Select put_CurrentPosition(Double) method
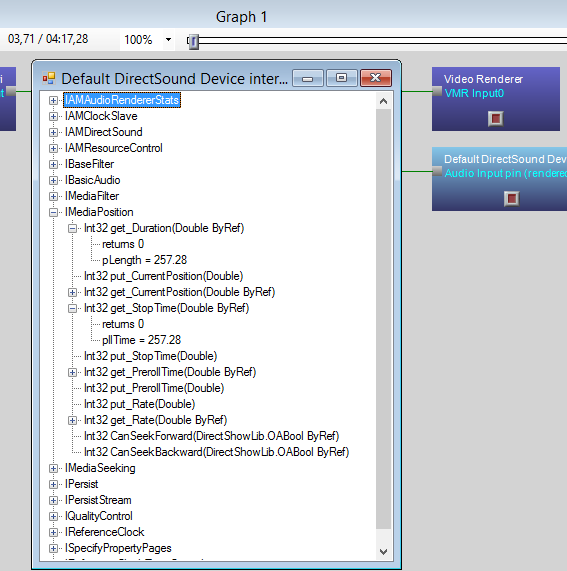The width and height of the screenshot is (567, 571). [x=163, y=276]
